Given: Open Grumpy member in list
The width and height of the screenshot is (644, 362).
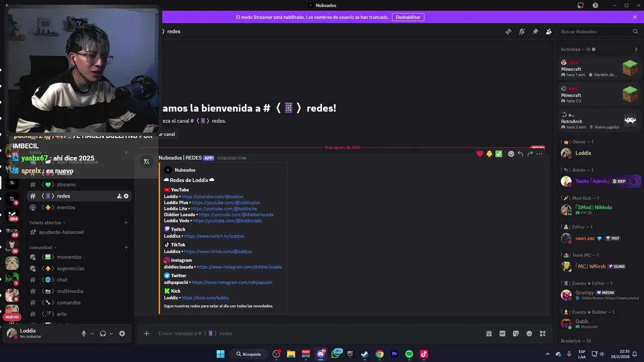Looking at the screenshot, I should click(599, 295).
